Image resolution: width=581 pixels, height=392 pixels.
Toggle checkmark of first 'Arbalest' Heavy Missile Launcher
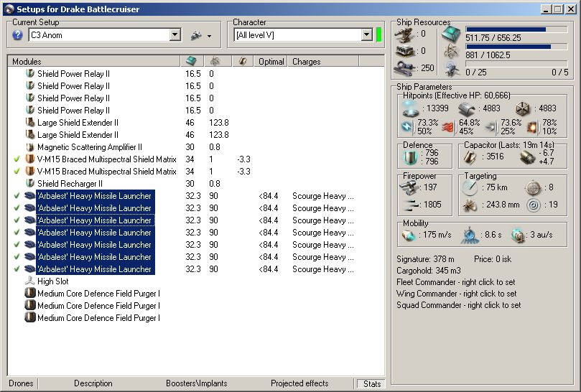click(17, 196)
